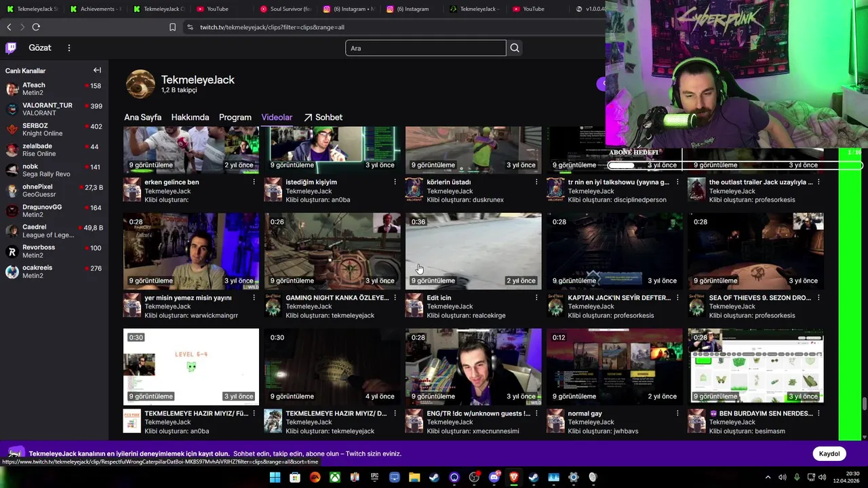Click the browser forward arrow
This screenshot has height=488, width=868.
pyautogui.click(x=22, y=27)
